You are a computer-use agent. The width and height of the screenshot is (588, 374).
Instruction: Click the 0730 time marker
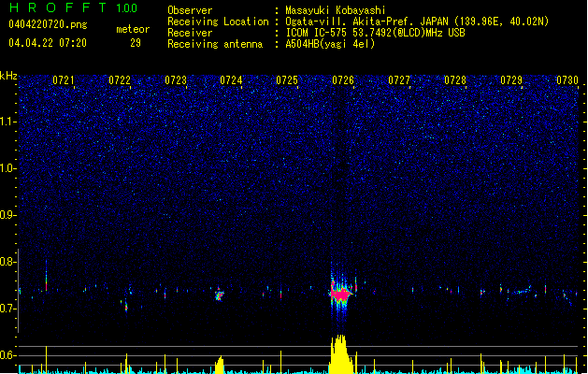567,80
